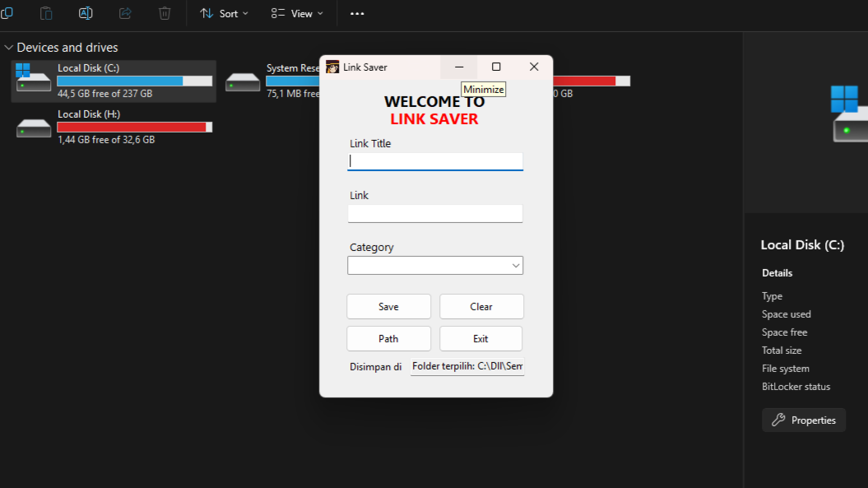Viewport: 868px width, 488px height.
Task: Open Properties for Local Disk (C:)
Action: [803, 421]
